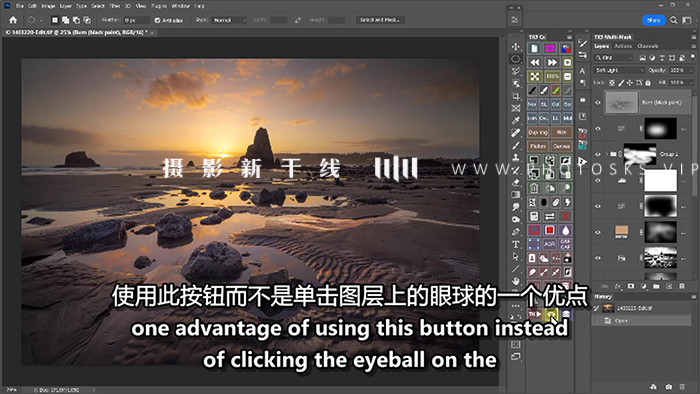700x394 pixels.
Task: Open the Filter menu
Action: point(115,6)
